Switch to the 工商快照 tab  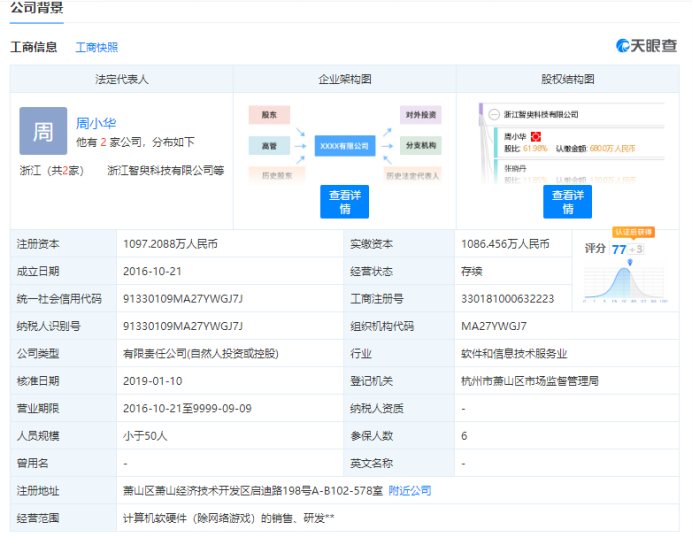click(x=97, y=47)
